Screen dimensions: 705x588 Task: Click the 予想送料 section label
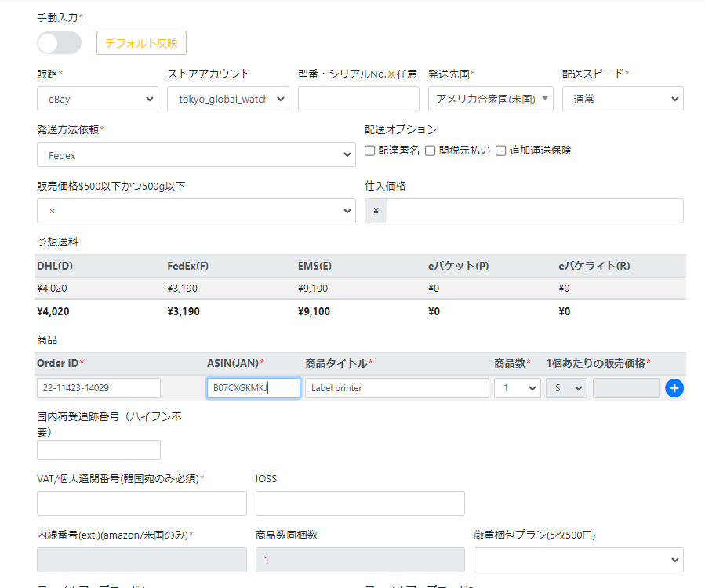(57, 241)
